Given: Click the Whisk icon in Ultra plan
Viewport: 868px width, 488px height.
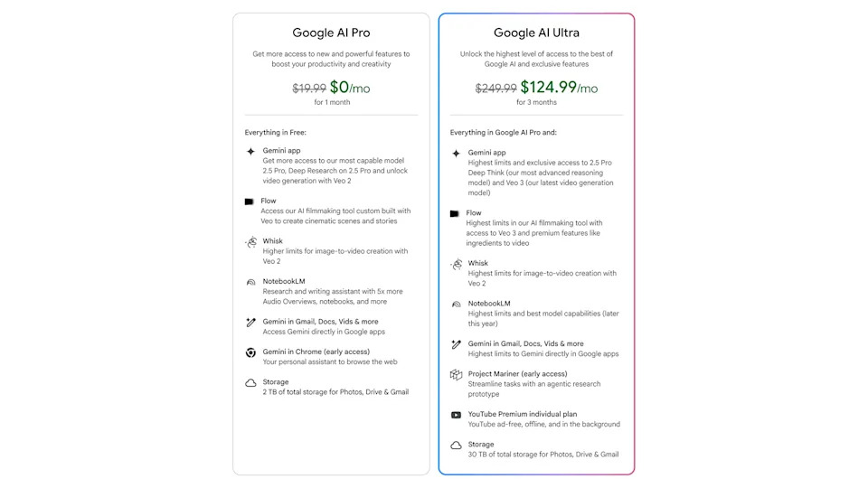Looking at the screenshot, I should pos(456,264).
